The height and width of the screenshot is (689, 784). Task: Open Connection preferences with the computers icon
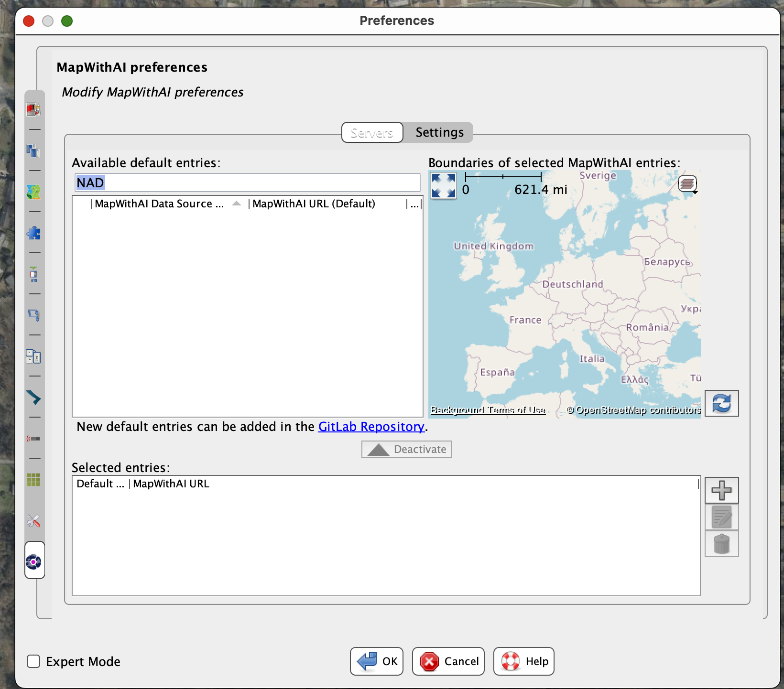point(33,151)
